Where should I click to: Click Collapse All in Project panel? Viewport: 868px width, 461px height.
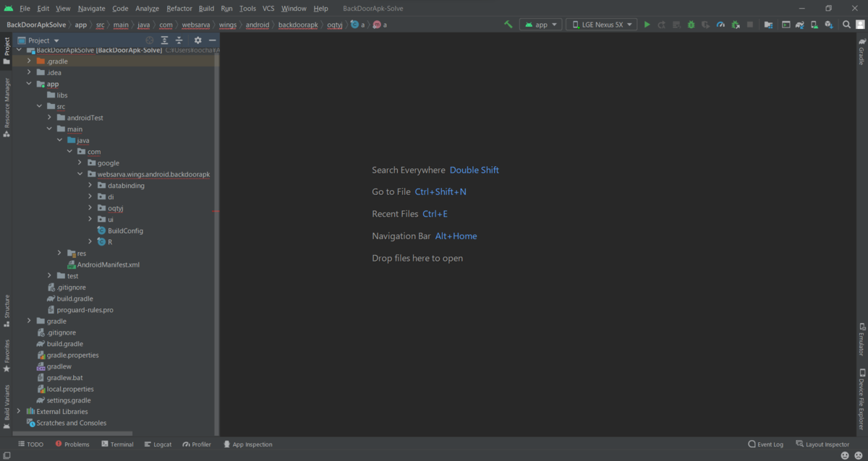coord(179,40)
